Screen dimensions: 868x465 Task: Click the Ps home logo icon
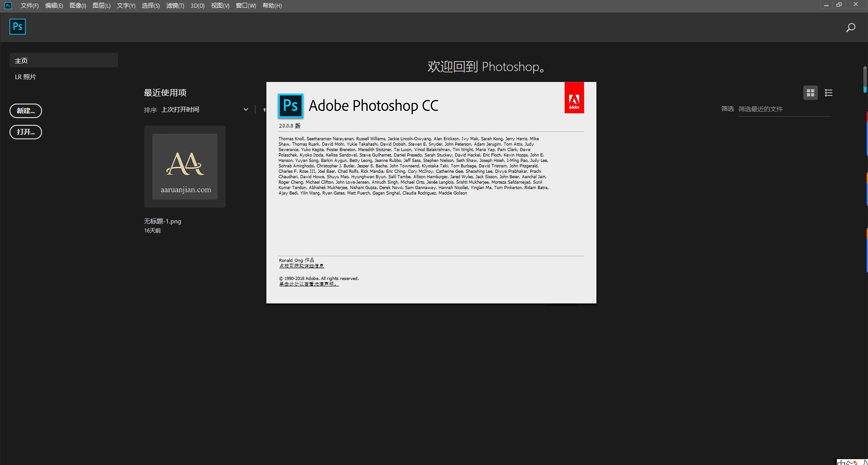pos(18,27)
